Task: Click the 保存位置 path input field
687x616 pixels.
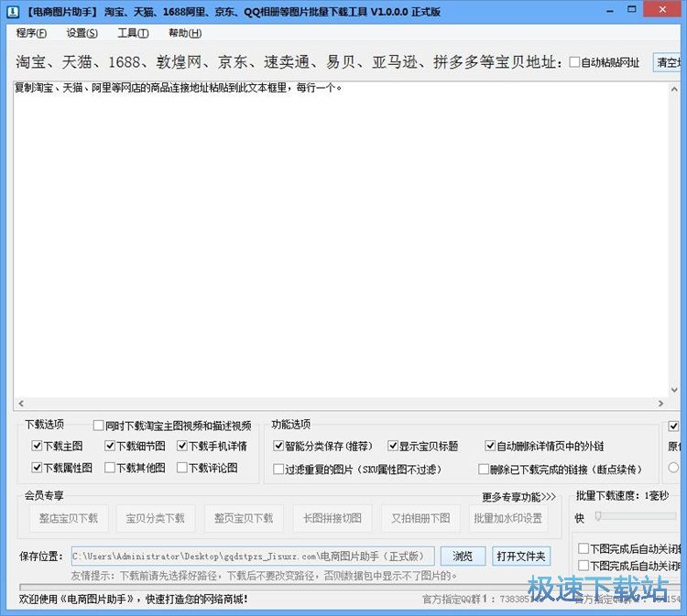Action: (x=252, y=557)
